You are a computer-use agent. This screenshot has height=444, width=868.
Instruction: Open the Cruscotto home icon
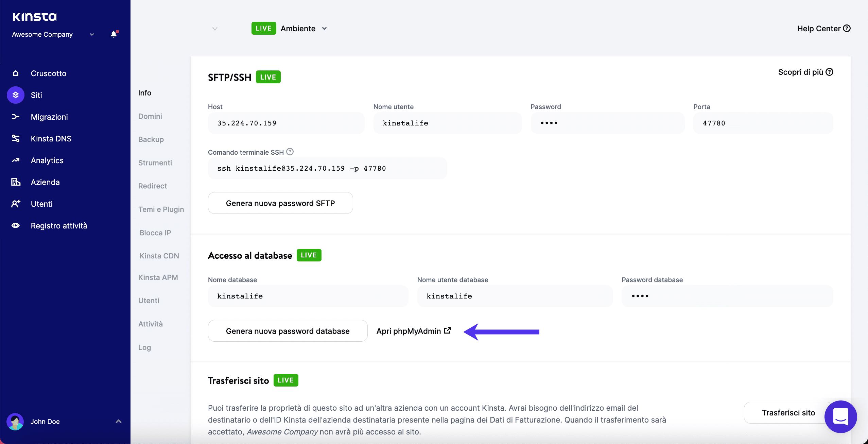pyautogui.click(x=15, y=73)
